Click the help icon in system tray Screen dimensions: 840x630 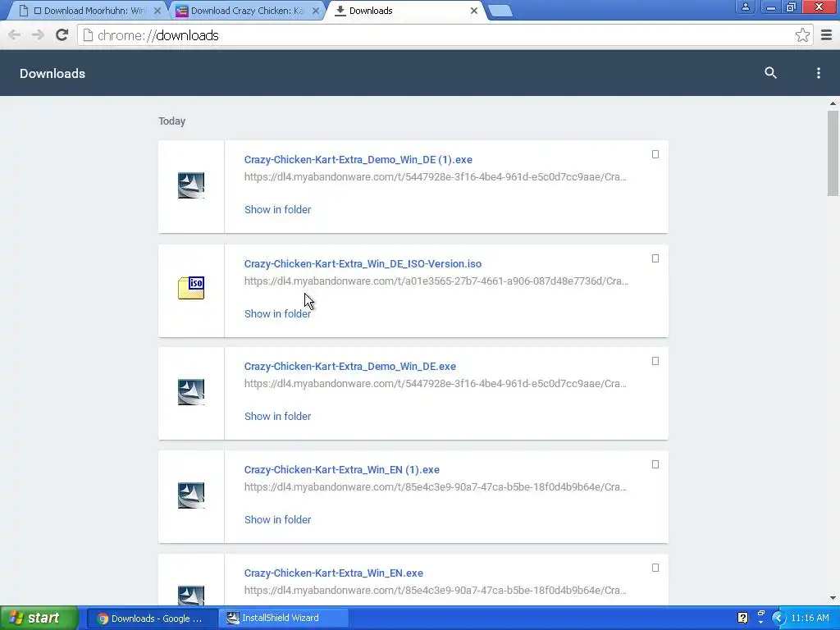pos(742,619)
